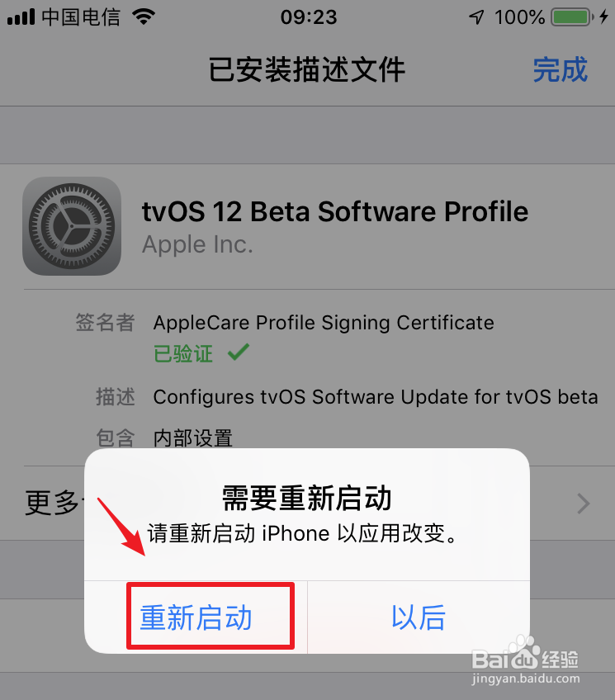Click the 已验证 verified label

[x=183, y=353]
